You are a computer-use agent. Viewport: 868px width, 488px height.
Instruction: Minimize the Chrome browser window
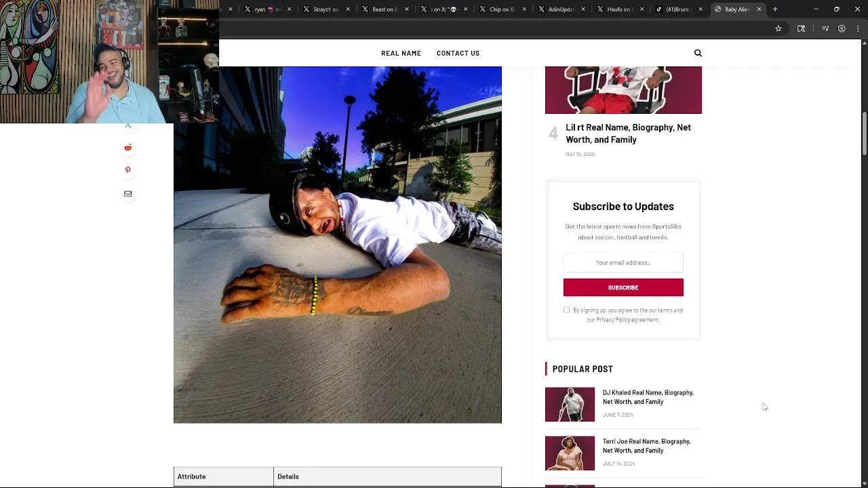816,9
